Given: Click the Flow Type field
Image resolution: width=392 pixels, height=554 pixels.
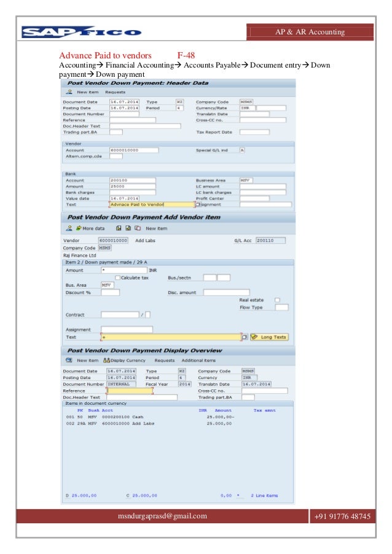Looking at the screenshot, I should [282, 307].
